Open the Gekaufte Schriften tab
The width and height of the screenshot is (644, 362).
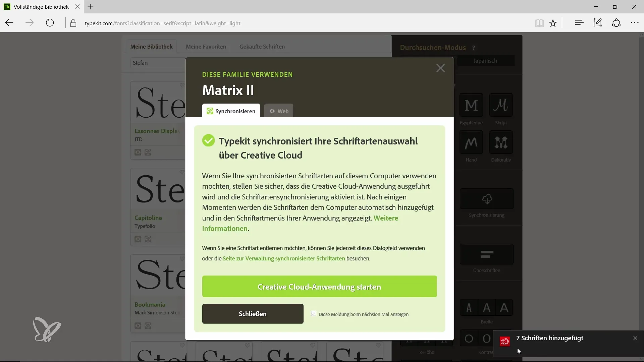tap(262, 47)
